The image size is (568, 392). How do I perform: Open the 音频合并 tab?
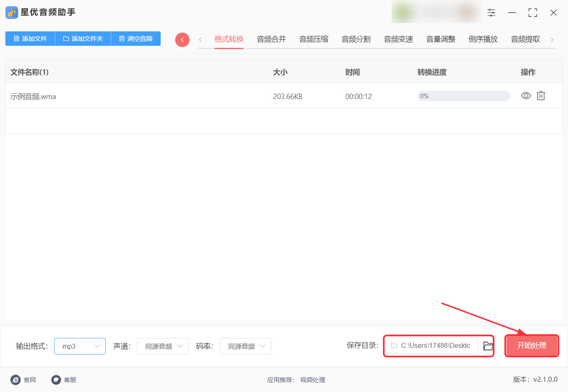point(271,39)
